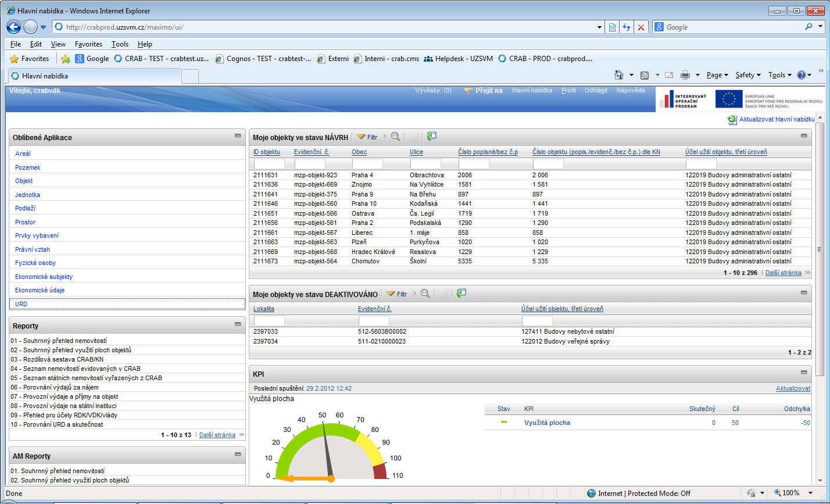The image size is (830, 504).
Task: Open the Favorites menu in menu bar
Action: 88,44
